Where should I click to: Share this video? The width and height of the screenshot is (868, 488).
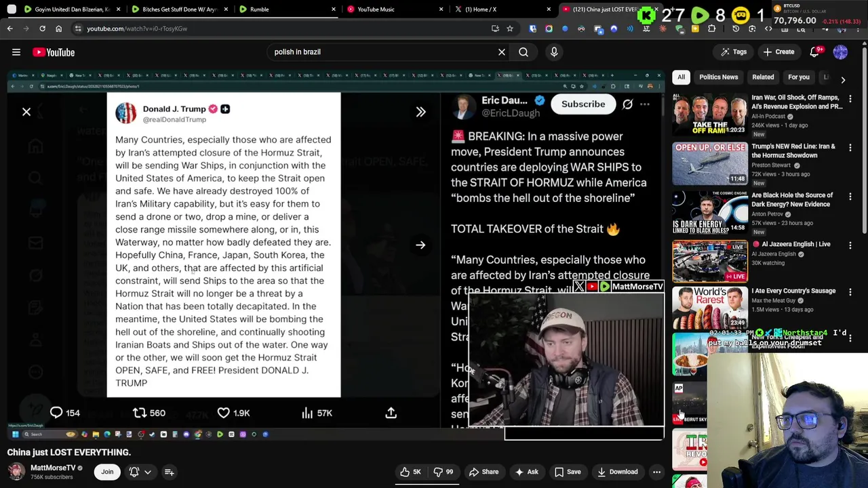(484, 472)
